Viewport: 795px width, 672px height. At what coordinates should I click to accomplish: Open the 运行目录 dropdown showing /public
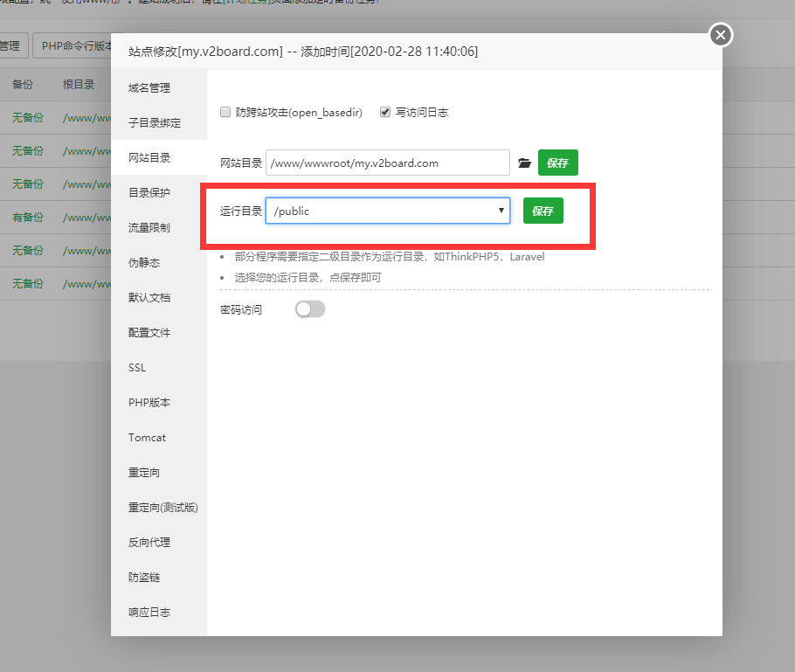point(388,211)
